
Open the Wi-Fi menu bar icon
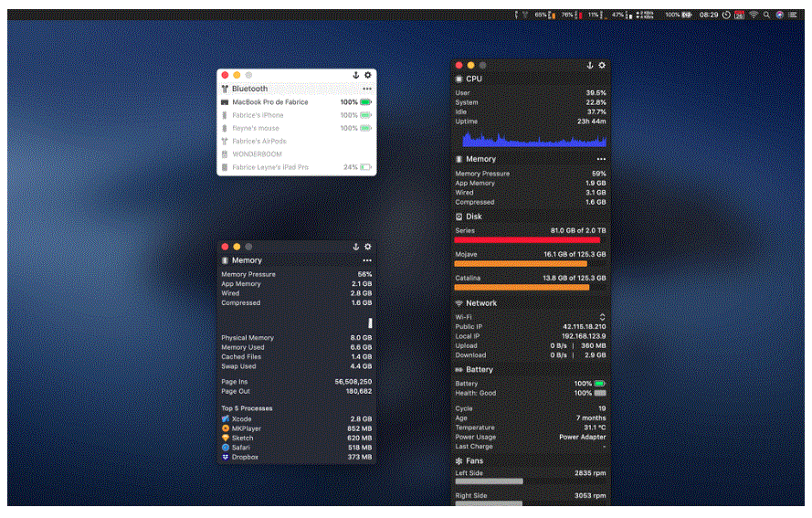pos(754,15)
